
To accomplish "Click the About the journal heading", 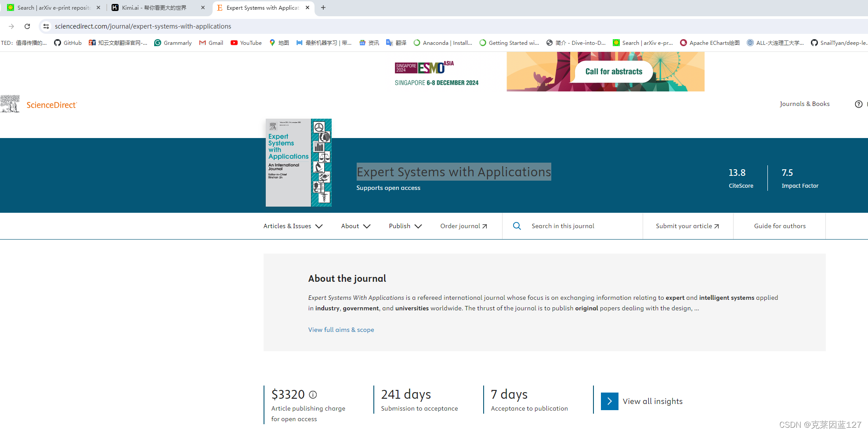I will tap(347, 279).
